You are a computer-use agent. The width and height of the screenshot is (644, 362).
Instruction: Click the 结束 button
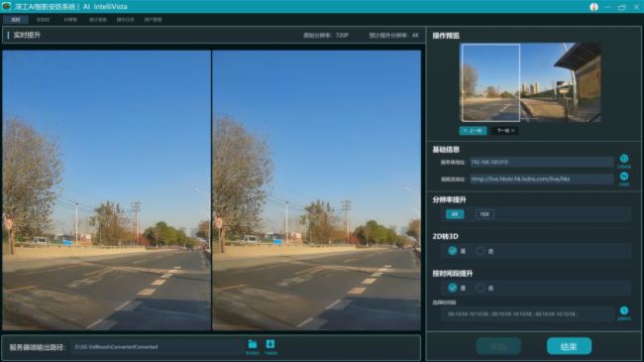569,346
